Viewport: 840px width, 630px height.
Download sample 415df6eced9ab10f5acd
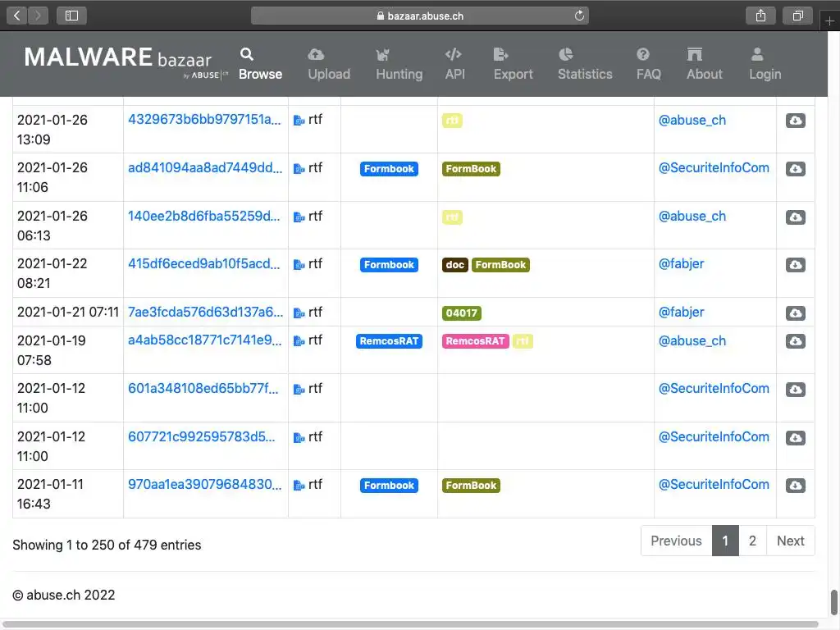click(x=796, y=265)
